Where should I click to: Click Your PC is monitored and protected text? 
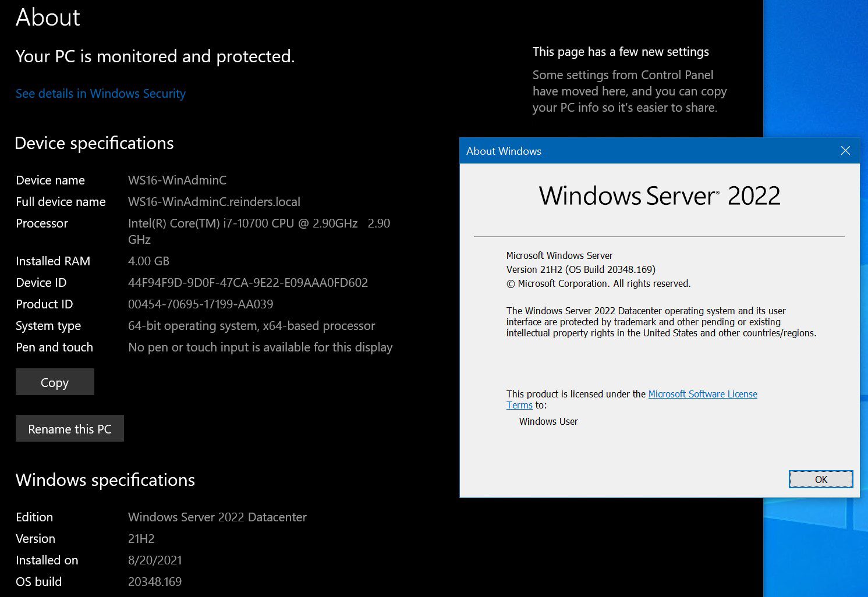(x=155, y=56)
